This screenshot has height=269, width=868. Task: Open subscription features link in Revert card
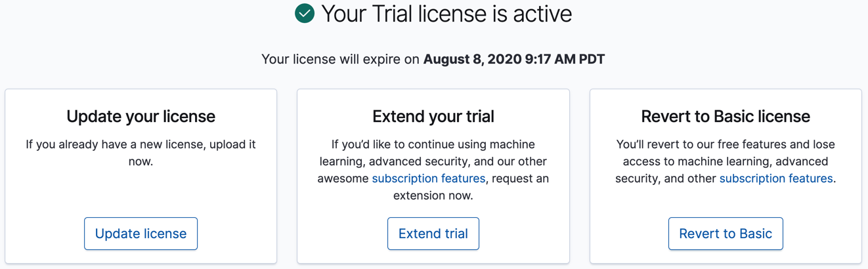click(775, 178)
